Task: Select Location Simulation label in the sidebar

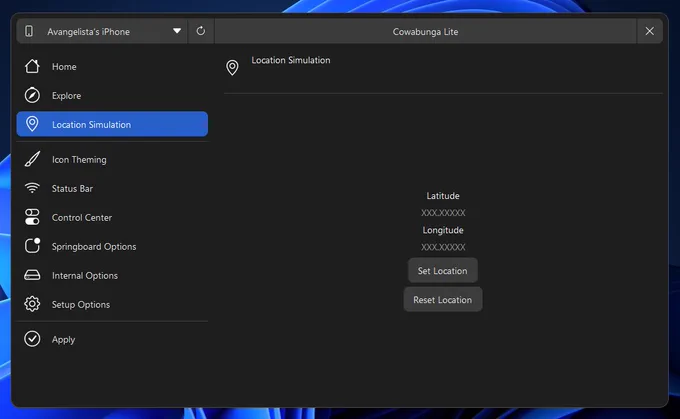Action: tap(92, 125)
